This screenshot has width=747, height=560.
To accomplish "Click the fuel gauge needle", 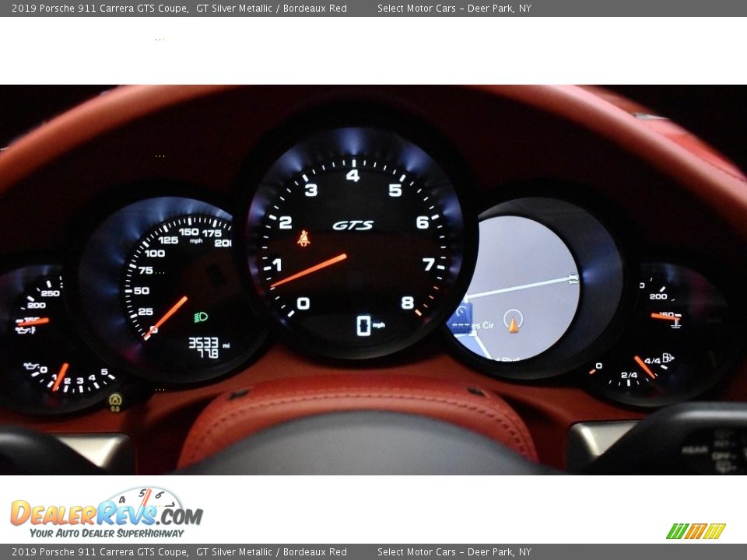I will (644, 367).
